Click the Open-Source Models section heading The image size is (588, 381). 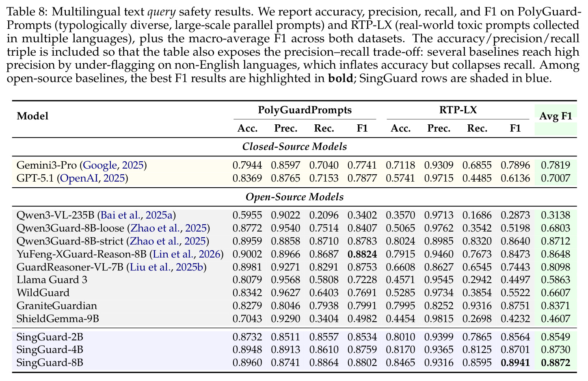294,197
